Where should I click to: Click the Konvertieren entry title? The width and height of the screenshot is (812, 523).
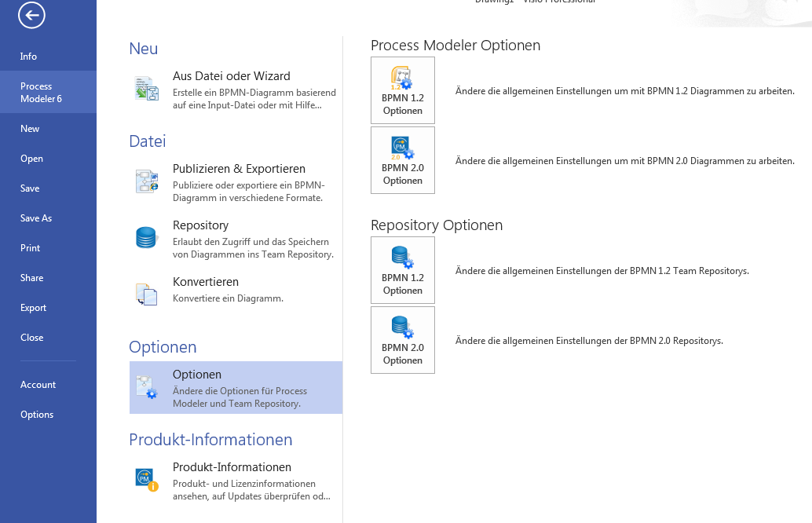[206, 282]
